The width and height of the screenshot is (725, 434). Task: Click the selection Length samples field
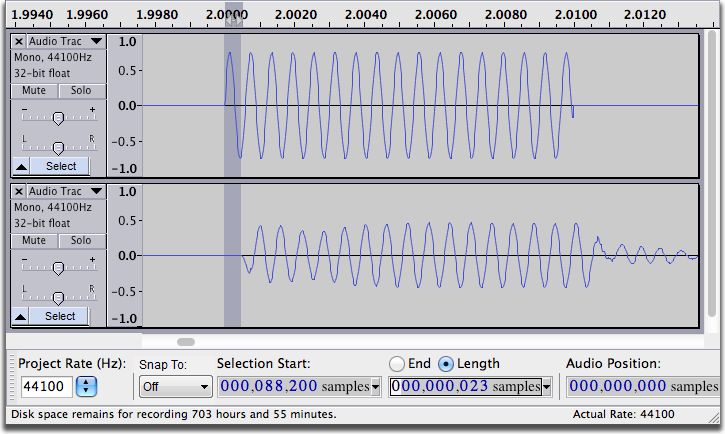[466, 386]
